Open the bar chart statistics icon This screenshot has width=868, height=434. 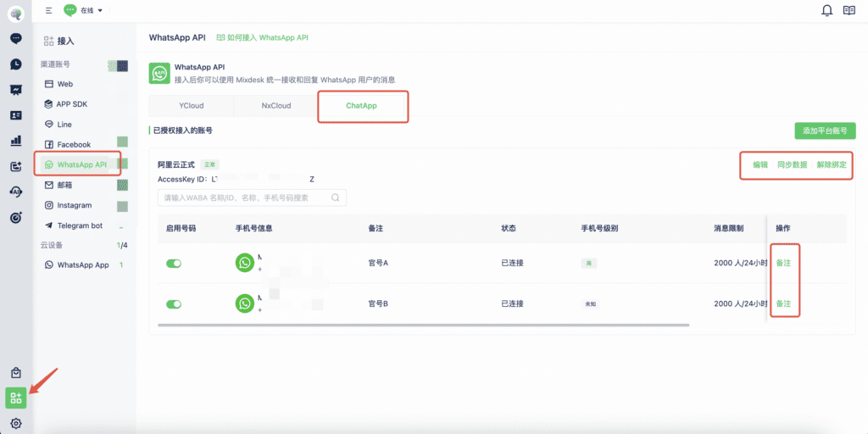pyautogui.click(x=15, y=141)
